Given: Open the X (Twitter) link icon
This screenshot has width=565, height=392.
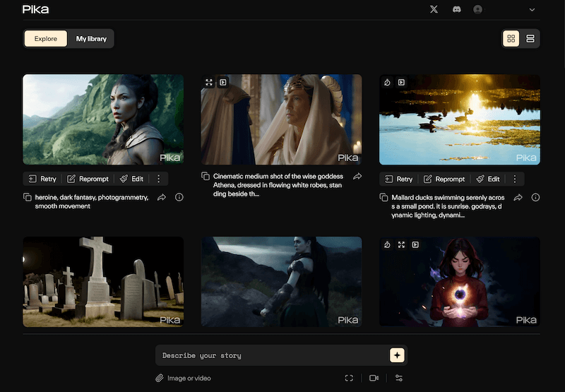Looking at the screenshot, I should point(434,9).
